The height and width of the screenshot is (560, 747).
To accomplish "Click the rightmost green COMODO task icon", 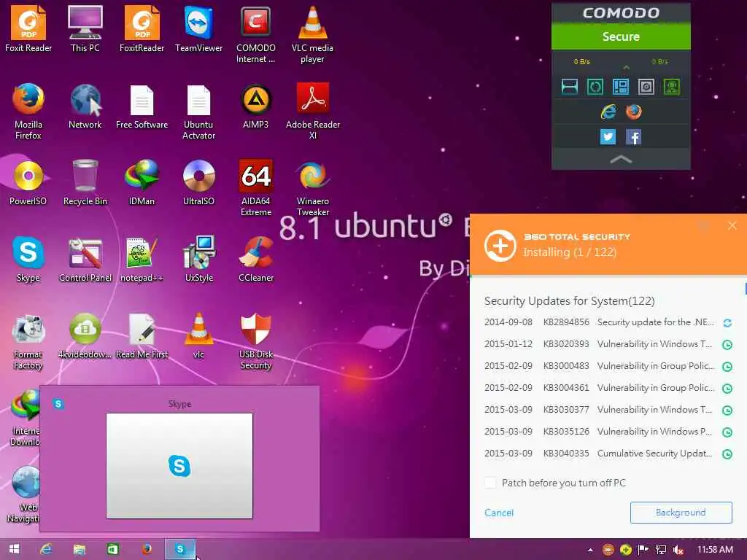I will point(672,87).
